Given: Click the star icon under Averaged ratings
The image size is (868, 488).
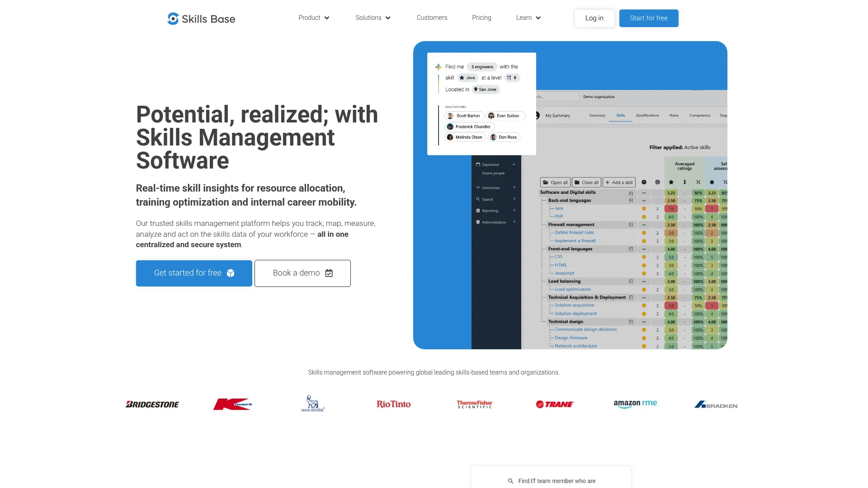Looking at the screenshot, I should (671, 182).
